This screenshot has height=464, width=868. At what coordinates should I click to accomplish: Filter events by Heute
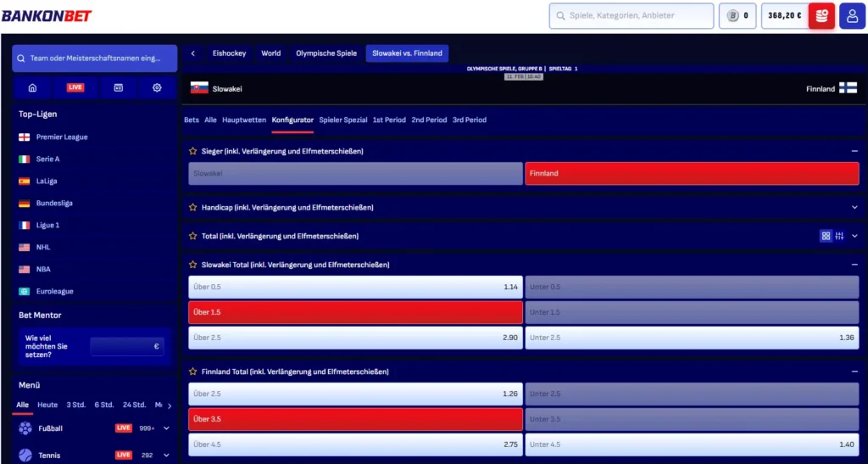click(x=47, y=405)
